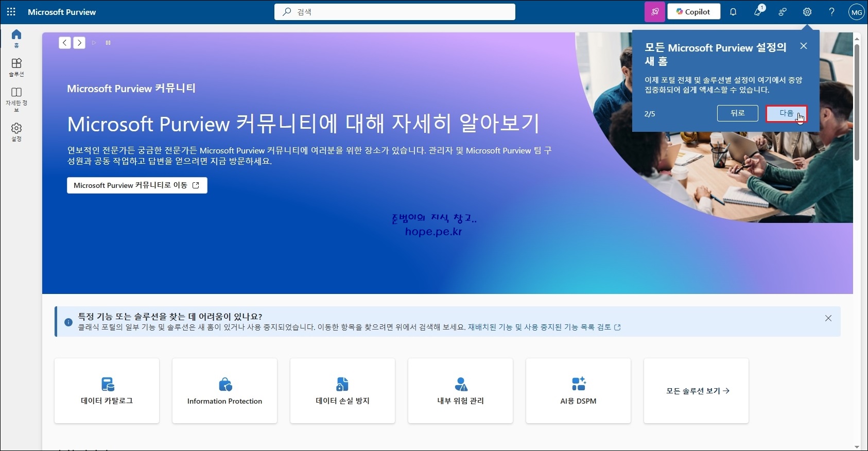Click the search box in the header
868x451 pixels.
[395, 12]
